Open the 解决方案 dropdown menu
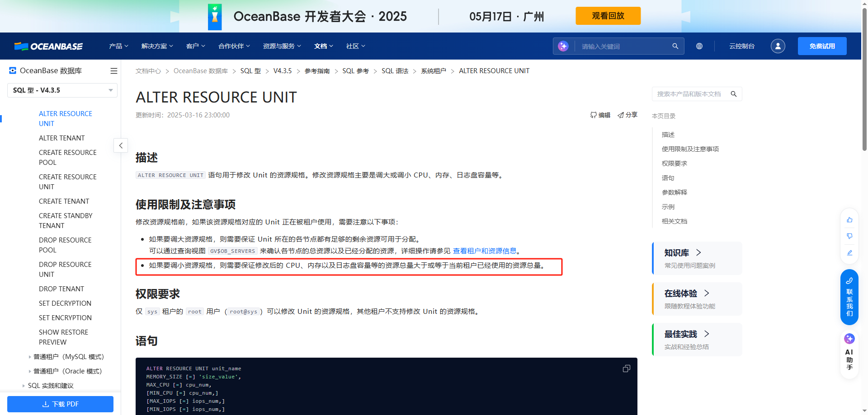Screen dimensions: 868x415 pos(157,46)
